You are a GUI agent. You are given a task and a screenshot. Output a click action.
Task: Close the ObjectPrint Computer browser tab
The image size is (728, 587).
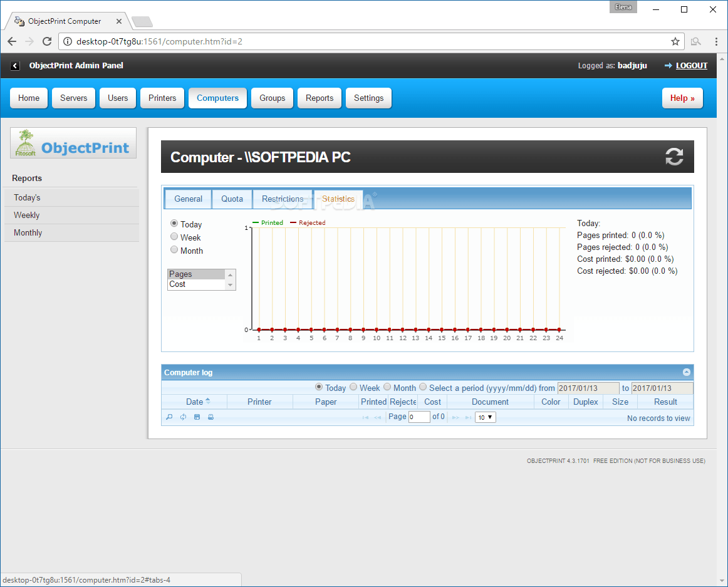(119, 21)
